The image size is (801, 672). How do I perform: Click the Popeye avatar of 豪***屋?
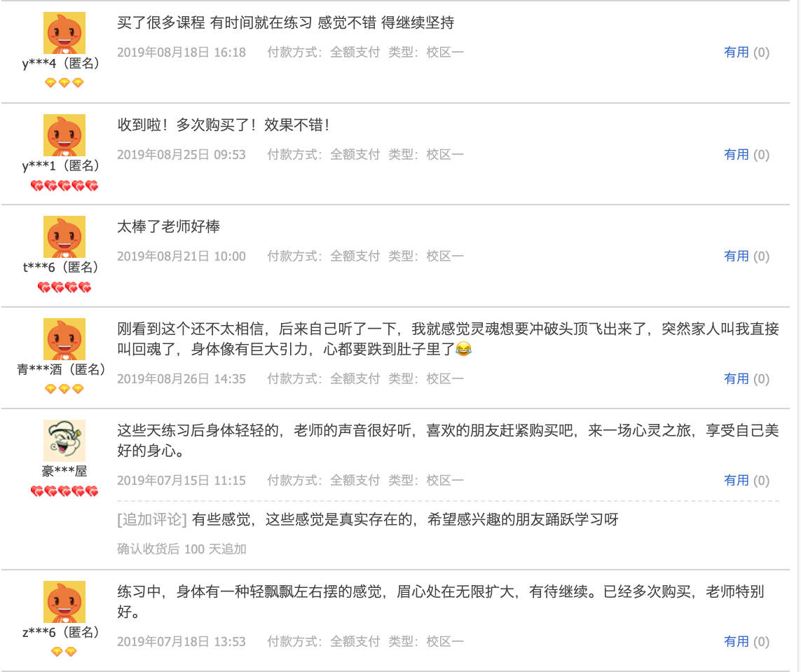64,440
